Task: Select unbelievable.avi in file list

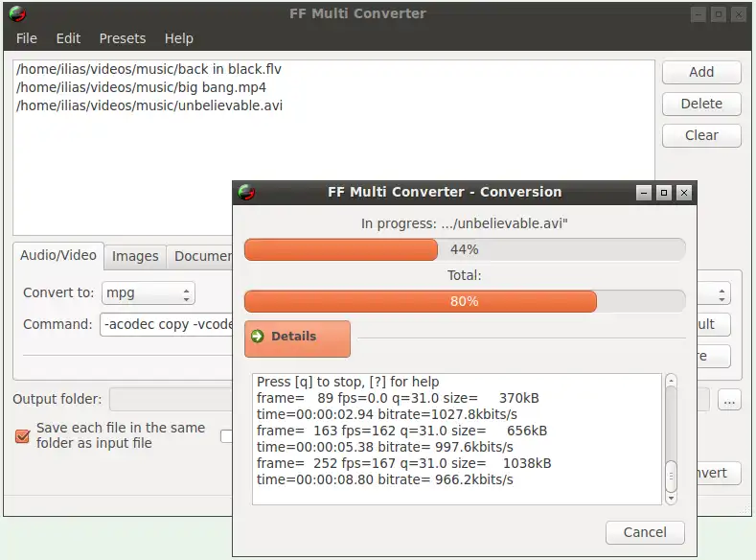Action: click(149, 105)
